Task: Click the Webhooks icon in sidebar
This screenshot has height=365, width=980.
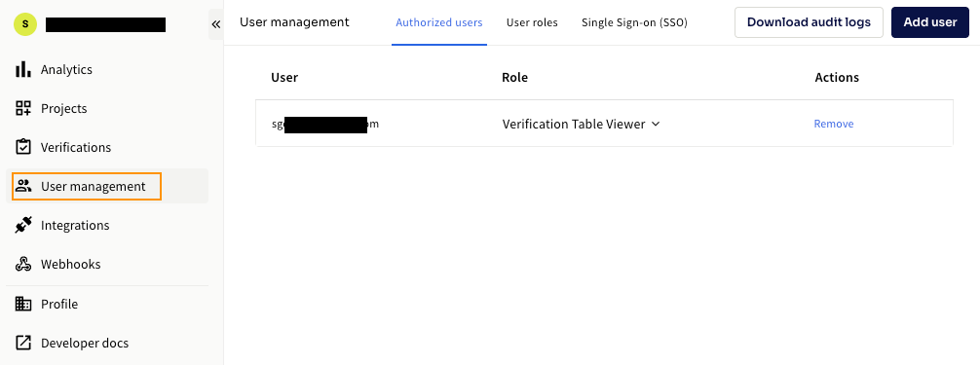Action: 23,264
